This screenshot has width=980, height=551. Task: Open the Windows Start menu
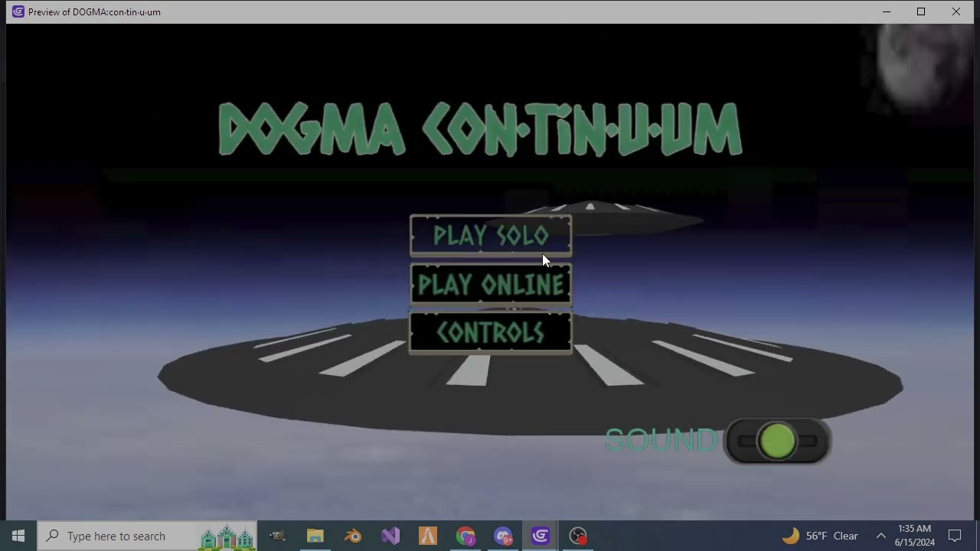(18, 536)
